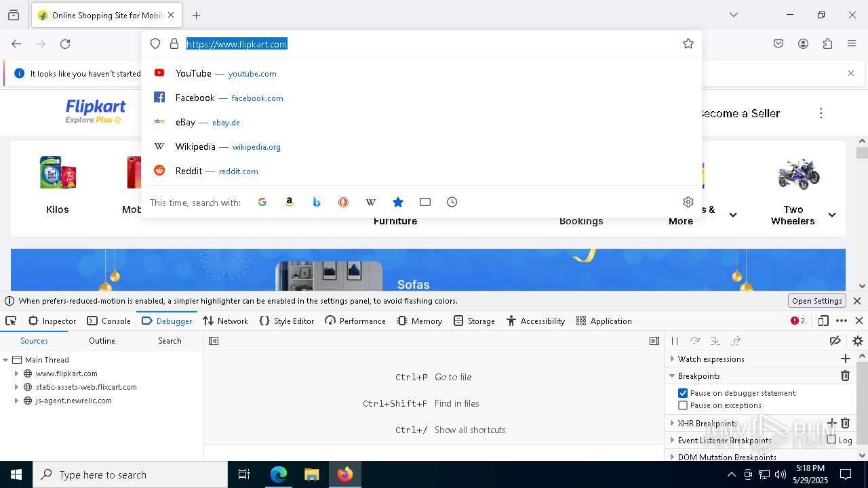868x488 pixels.
Task: Expand the Two Wheelers category chevron
Action: [832, 215]
